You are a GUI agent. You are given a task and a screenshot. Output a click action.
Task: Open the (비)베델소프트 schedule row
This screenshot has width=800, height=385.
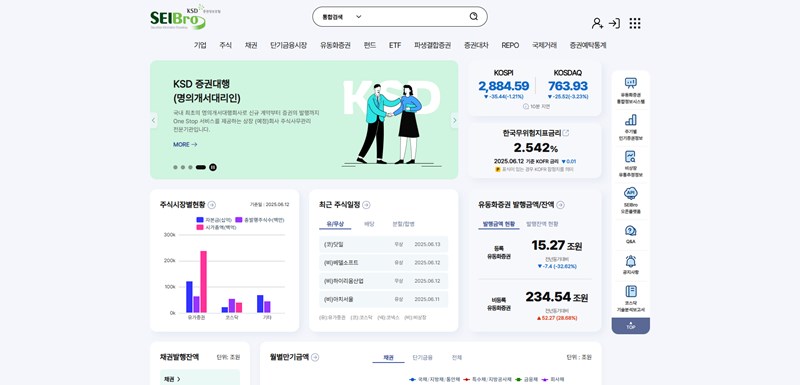point(384,263)
